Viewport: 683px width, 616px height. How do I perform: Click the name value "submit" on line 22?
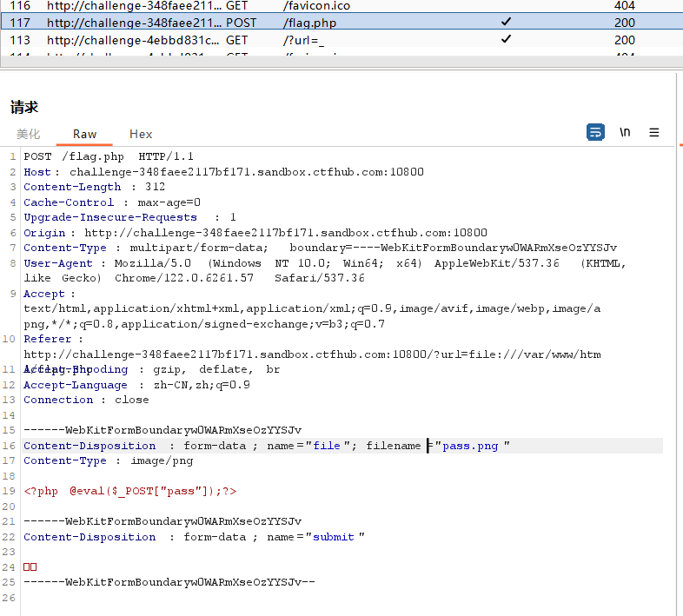[x=334, y=537]
